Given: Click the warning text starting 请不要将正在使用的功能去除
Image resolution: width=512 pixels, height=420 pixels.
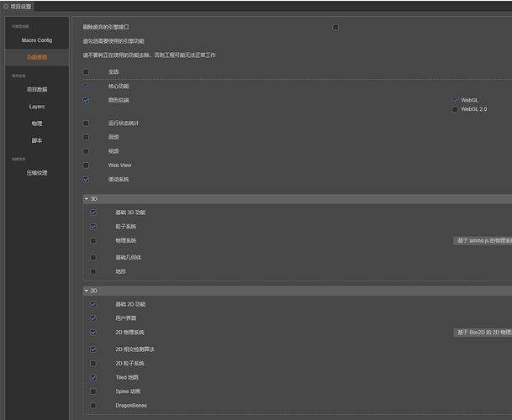Looking at the screenshot, I should point(149,55).
